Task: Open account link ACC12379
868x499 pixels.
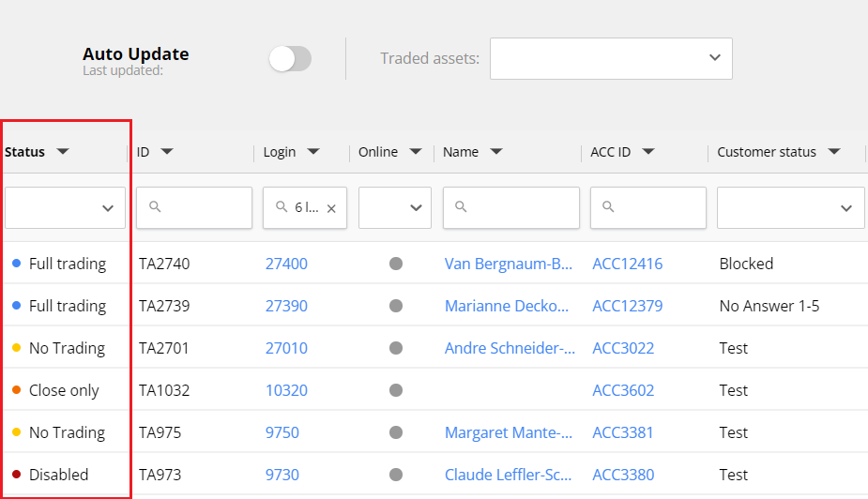Action: tap(627, 306)
